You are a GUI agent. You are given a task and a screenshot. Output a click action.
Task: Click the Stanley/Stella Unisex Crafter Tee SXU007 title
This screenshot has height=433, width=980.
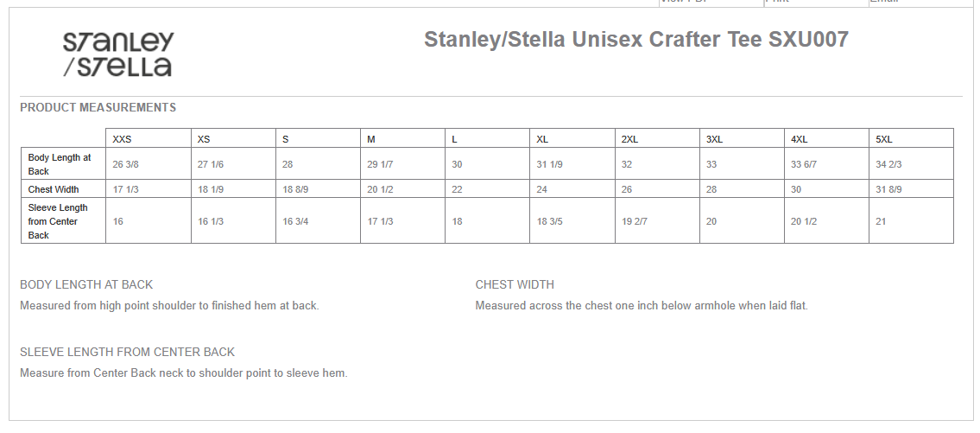tap(635, 40)
